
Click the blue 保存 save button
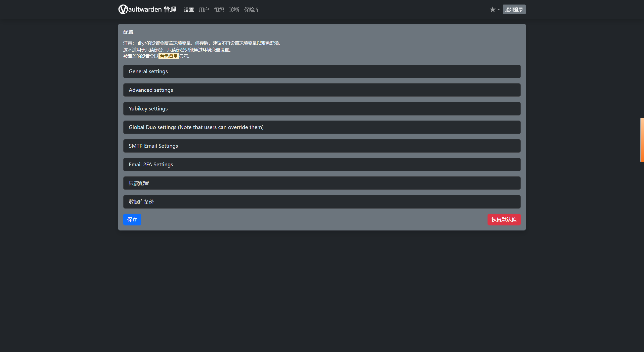(x=132, y=219)
